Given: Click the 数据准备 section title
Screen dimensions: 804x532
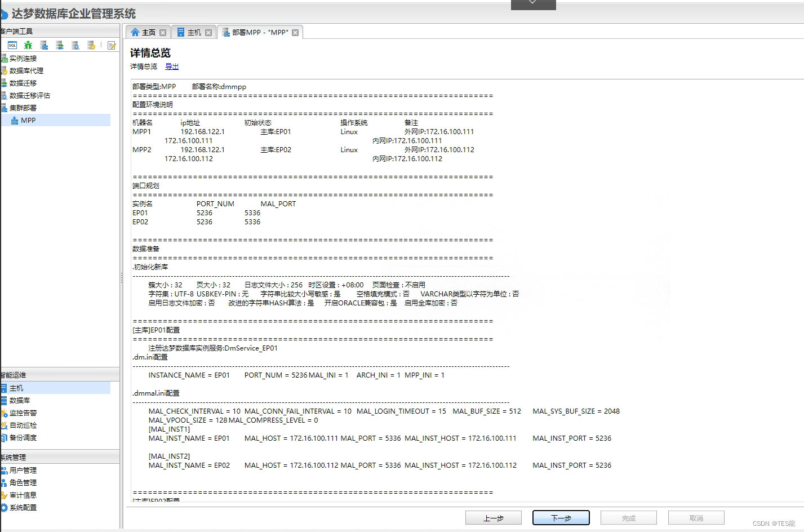Looking at the screenshot, I should (x=146, y=249).
